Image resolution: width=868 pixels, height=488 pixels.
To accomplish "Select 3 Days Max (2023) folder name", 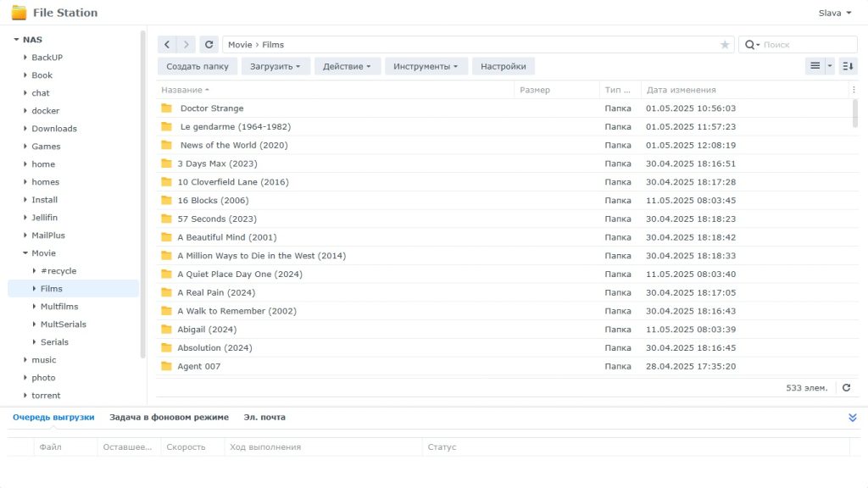I will pos(218,164).
